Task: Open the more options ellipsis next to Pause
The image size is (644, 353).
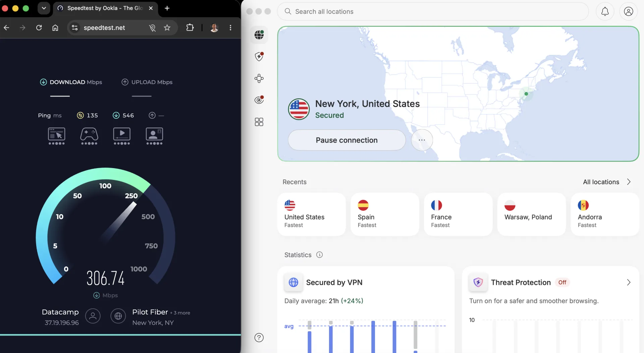Action: [422, 140]
